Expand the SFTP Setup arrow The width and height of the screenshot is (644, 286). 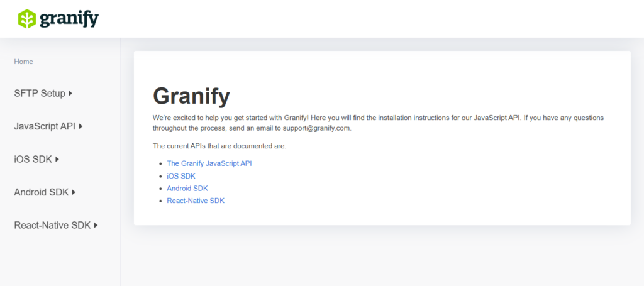pos(70,94)
